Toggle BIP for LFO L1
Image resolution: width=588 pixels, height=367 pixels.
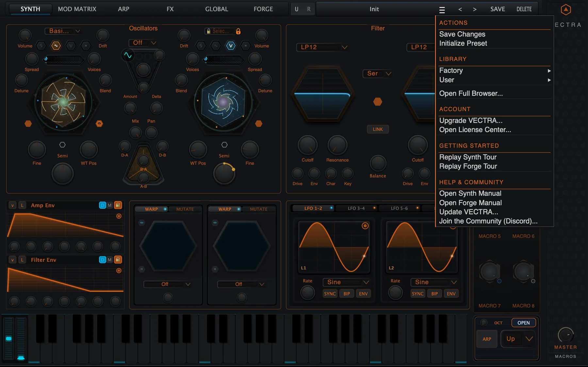[347, 293]
